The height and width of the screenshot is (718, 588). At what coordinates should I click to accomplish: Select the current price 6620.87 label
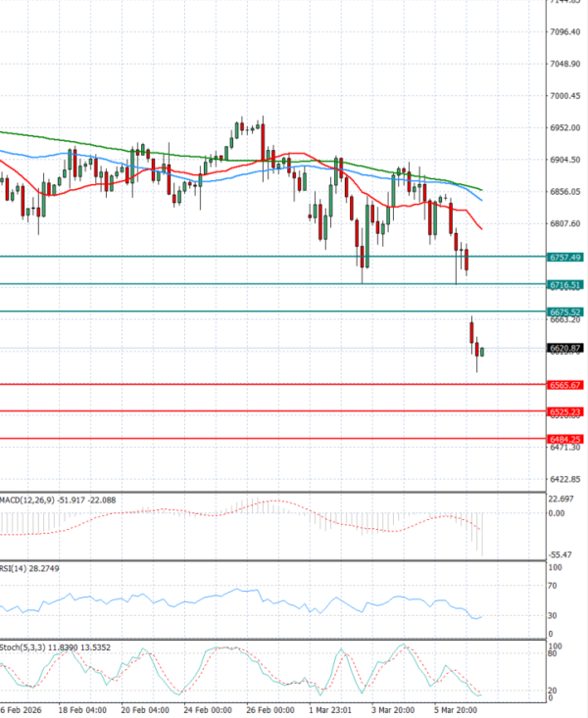tap(566, 348)
